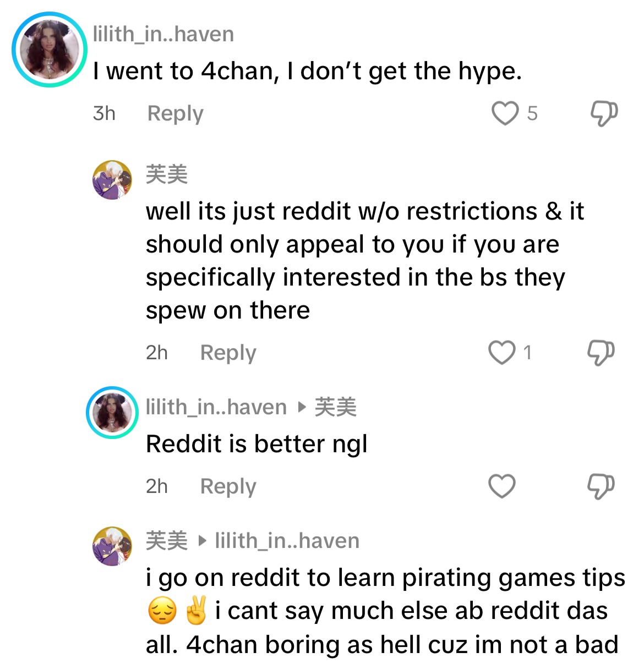644x664 pixels.
Task: Open lilith_in..haven's avatar on 'Reddit is better' reply
Action: point(112,413)
